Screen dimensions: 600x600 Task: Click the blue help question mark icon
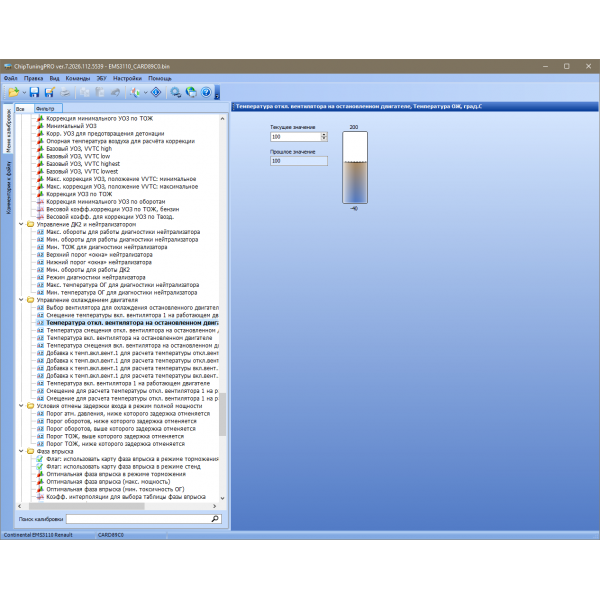click(207, 92)
